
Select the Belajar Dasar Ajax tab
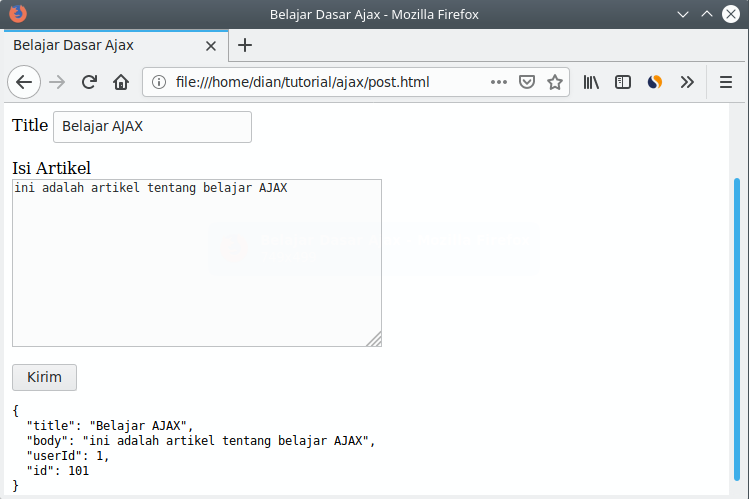coord(116,46)
